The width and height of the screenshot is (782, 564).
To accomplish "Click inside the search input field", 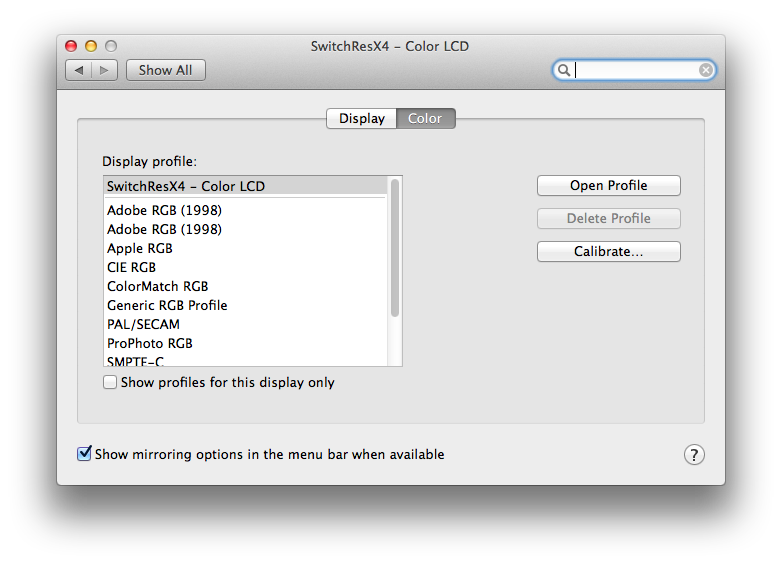I will (637, 70).
